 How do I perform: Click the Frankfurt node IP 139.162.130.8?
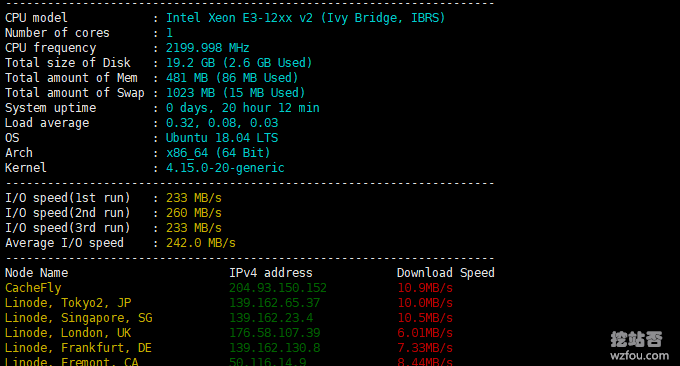point(274,348)
